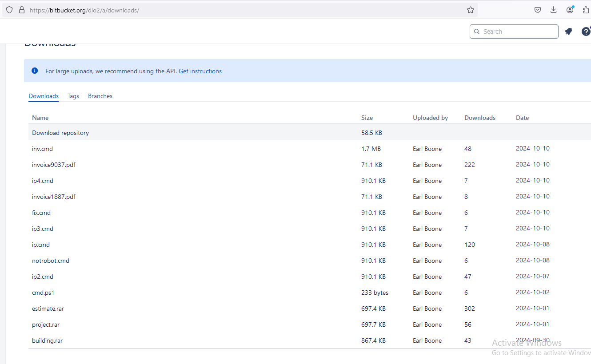Download the ip3.cmd file
Image resolution: width=591 pixels, height=364 pixels.
click(43, 229)
